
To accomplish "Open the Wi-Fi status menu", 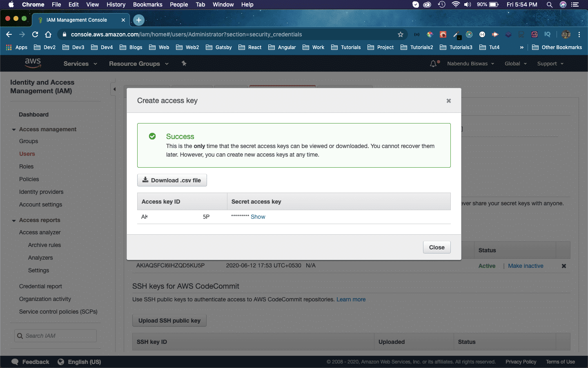I will point(456,4).
